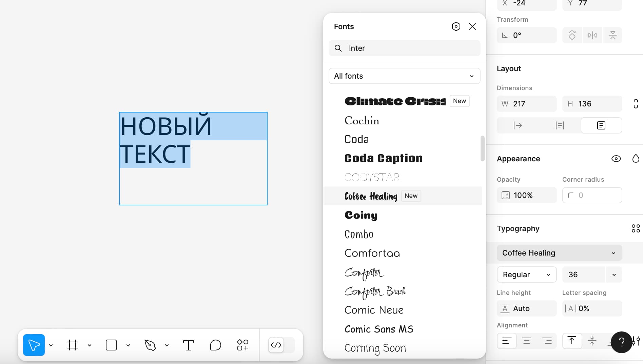Click the rotation angle field

coord(527,35)
